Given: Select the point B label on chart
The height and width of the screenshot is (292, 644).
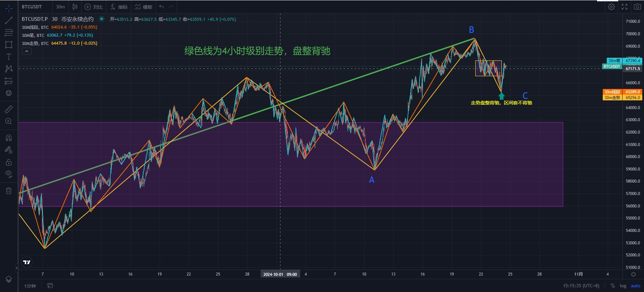Looking at the screenshot, I should click(471, 30).
